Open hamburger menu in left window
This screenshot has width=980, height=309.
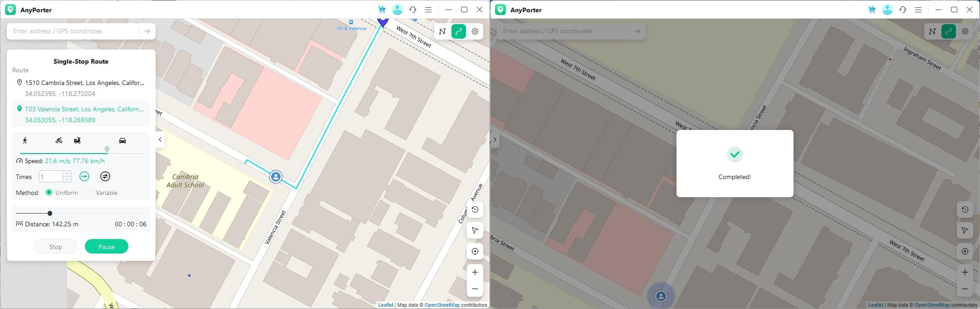pos(428,10)
